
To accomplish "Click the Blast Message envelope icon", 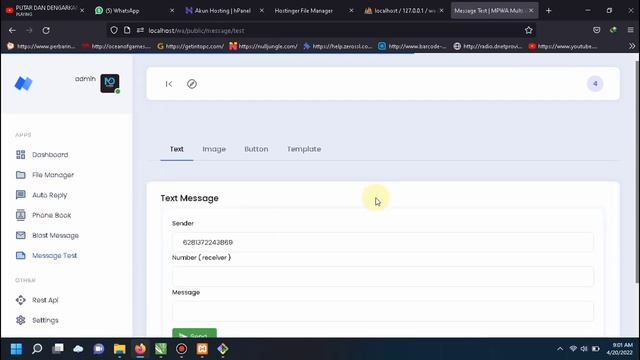I will tap(20, 235).
